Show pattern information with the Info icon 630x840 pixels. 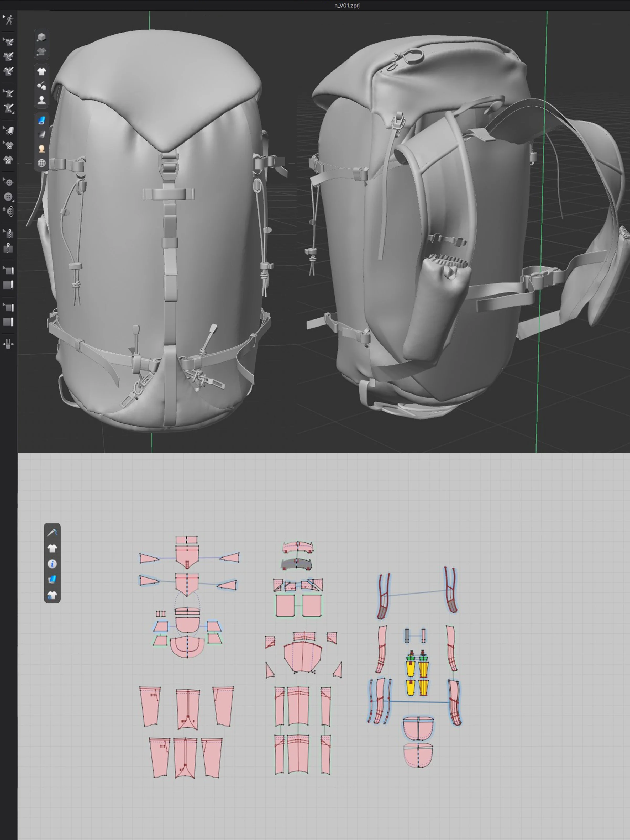[x=52, y=564]
